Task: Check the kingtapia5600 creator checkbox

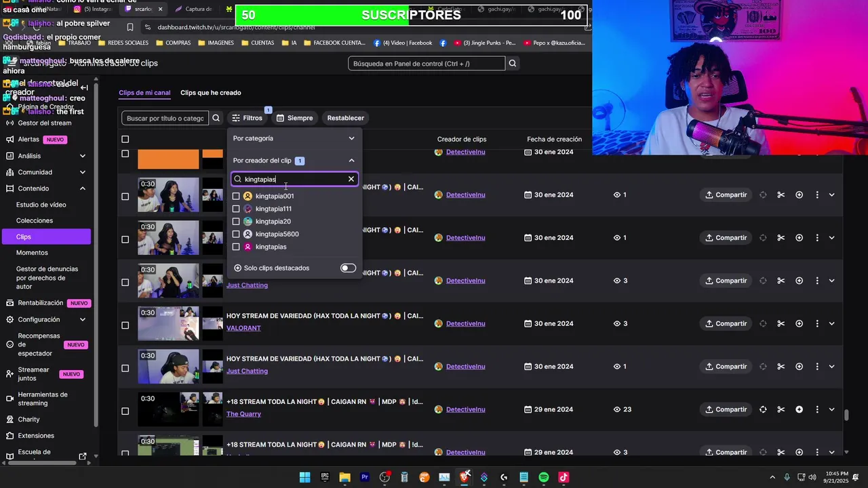Action: tap(236, 234)
